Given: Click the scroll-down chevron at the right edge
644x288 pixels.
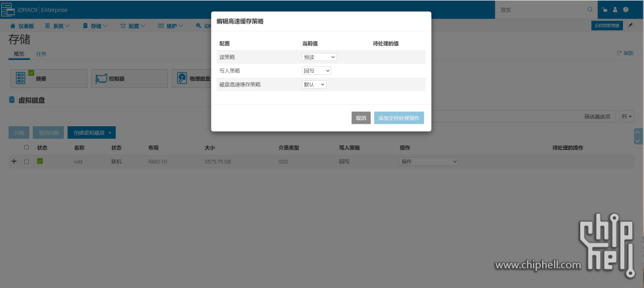Looking at the screenshot, I should (638, 140).
